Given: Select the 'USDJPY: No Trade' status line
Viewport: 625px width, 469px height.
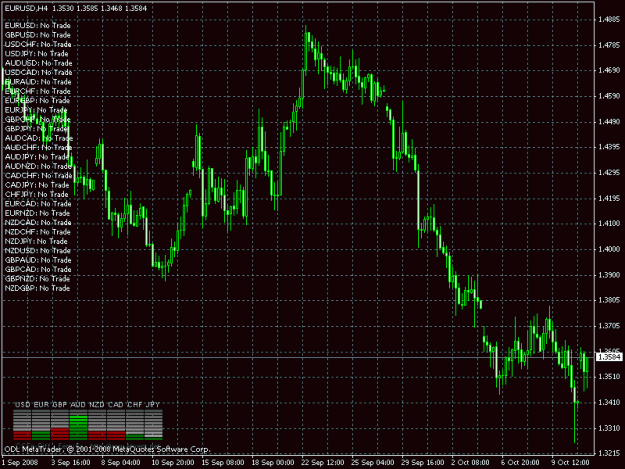Looking at the screenshot, I should [36, 53].
